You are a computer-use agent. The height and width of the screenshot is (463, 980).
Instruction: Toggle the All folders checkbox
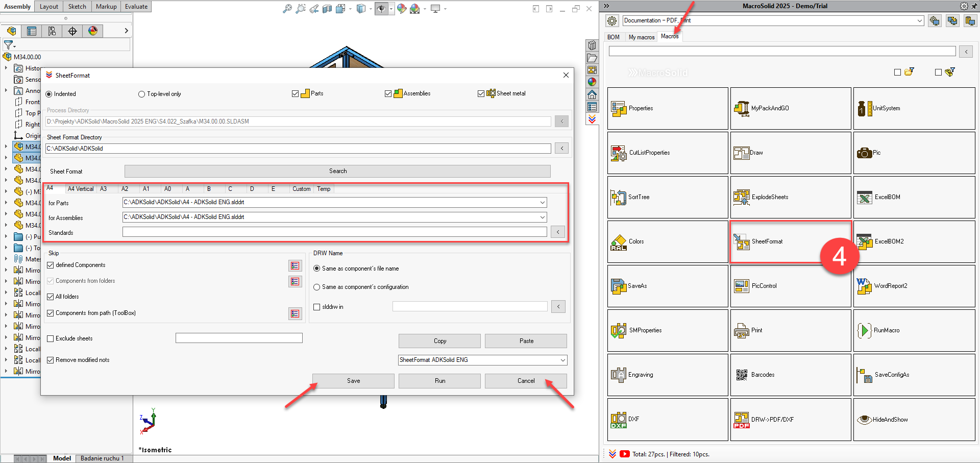[51, 297]
